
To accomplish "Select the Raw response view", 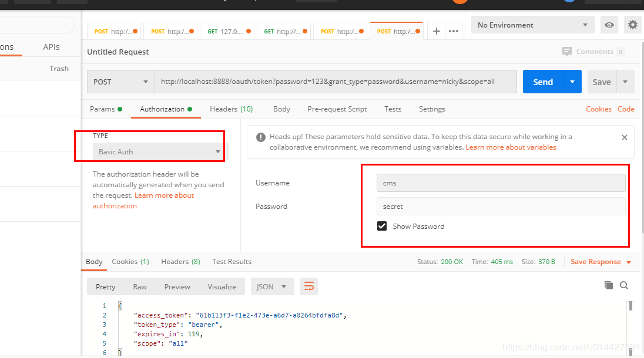I will click(x=140, y=286).
